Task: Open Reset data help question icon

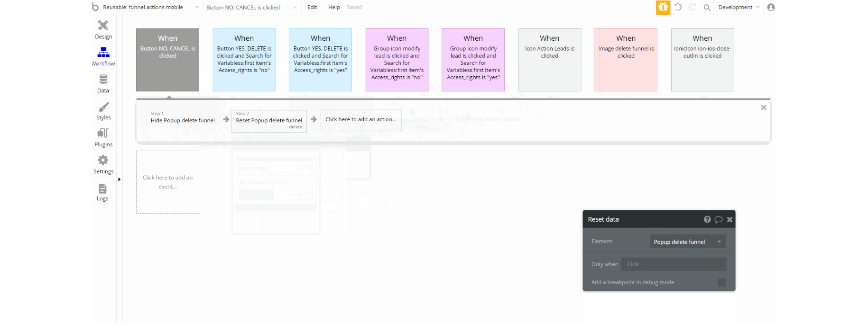Action: (707, 219)
